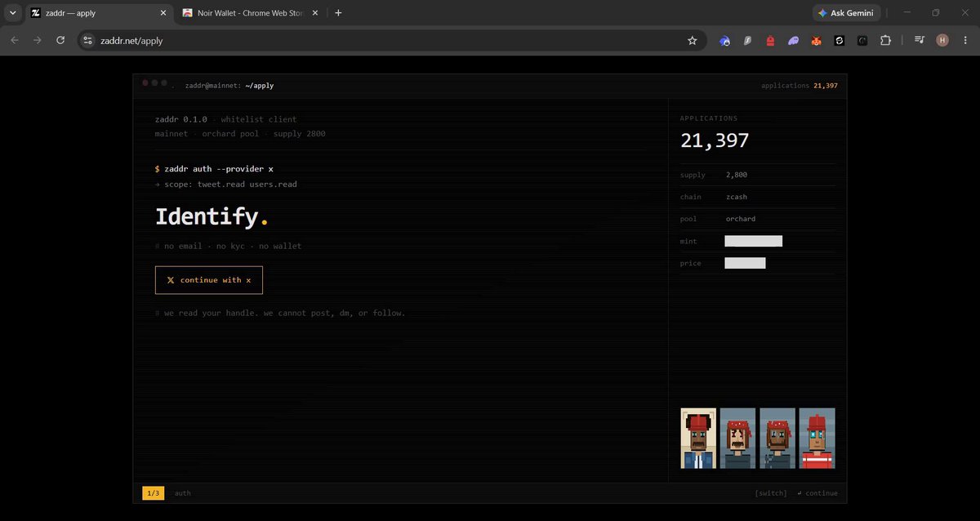Close the zaddr — apply tab

(163, 13)
